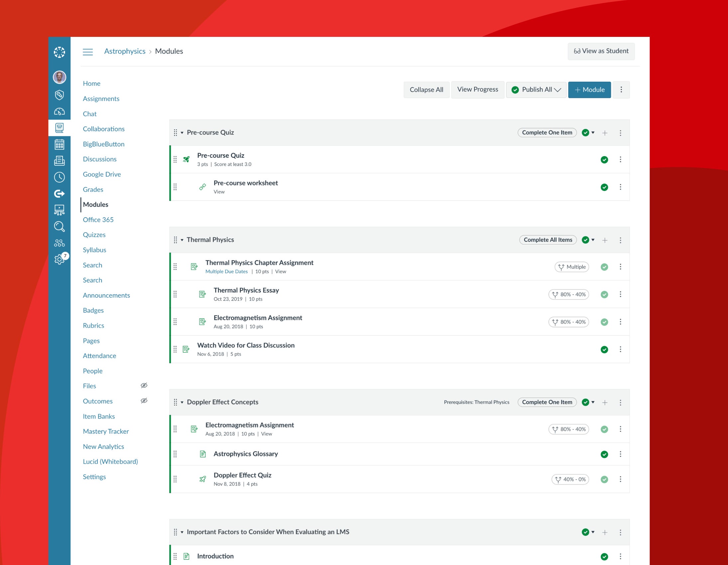Viewport: 728px width, 565px height.
Task: Add item with plus in Thermal Physics module
Action: point(605,240)
